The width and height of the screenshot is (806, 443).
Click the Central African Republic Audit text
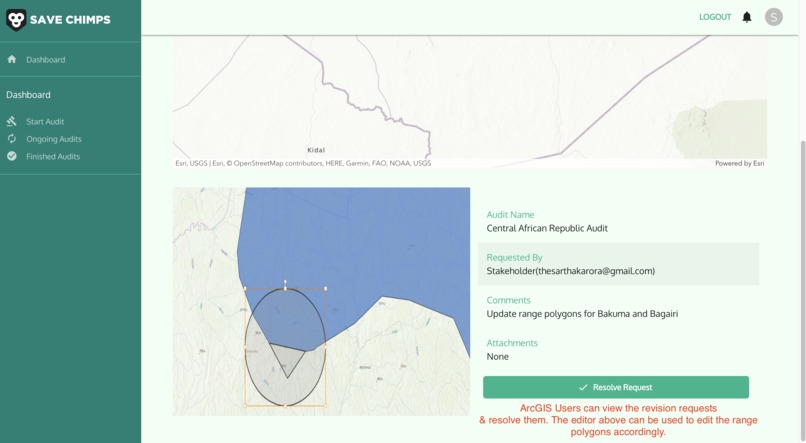(x=547, y=228)
